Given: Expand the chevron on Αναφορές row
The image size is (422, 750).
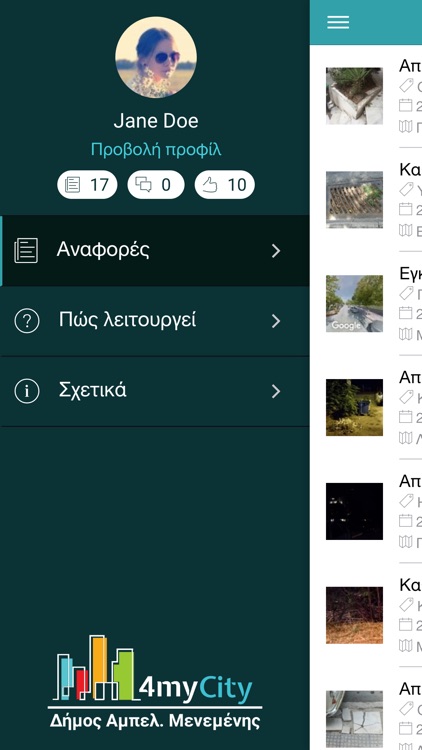Looking at the screenshot, I should tap(276, 251).
